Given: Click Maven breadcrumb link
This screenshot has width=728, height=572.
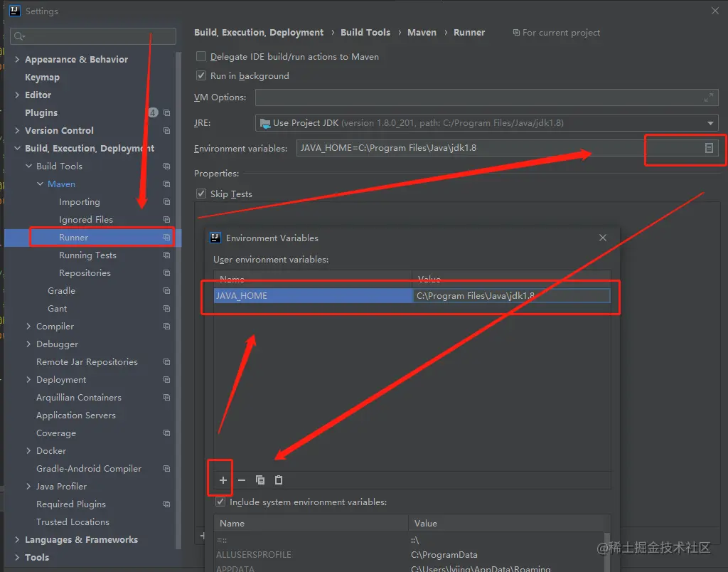Looking at the screenshot, I should [x=422, y=32].
